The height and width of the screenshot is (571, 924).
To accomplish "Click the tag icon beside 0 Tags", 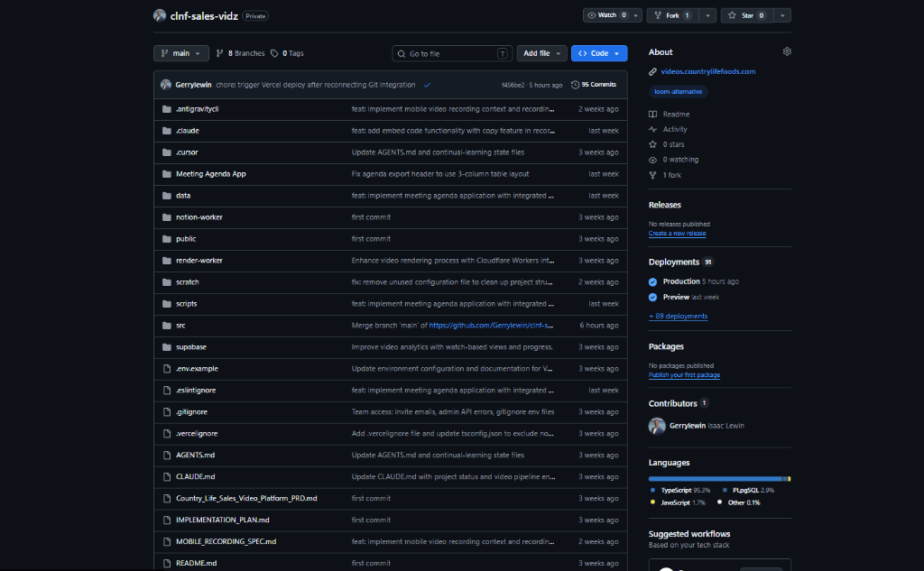I will [274, 53].
